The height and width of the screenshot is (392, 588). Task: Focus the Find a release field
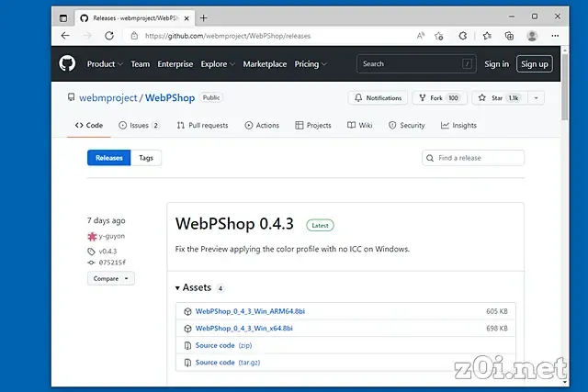[473, 158]
